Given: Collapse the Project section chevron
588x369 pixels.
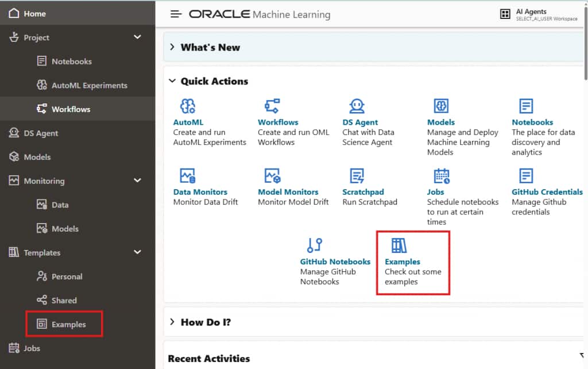Looking at the screenshot, I should [x=137, y=37].
